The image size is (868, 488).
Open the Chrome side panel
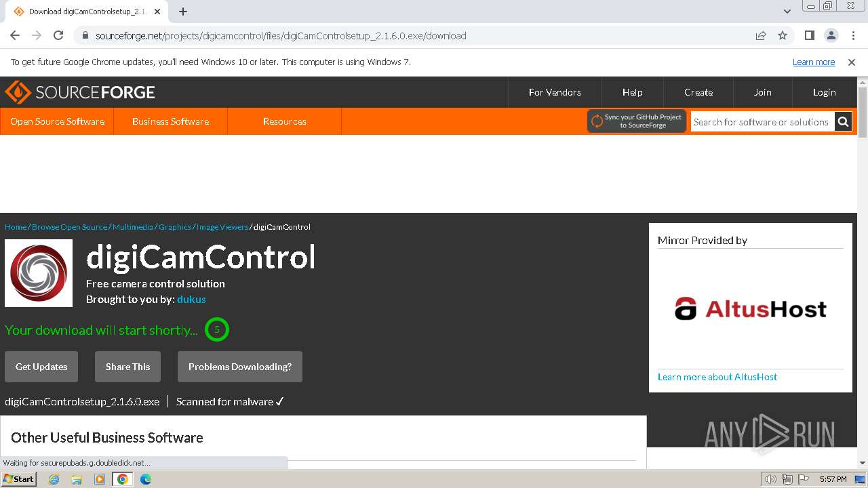point(809,35)
